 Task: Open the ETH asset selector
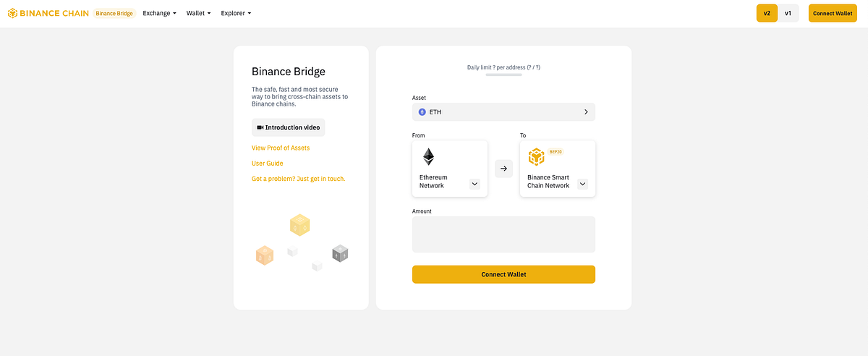click(x=503, y=112)
